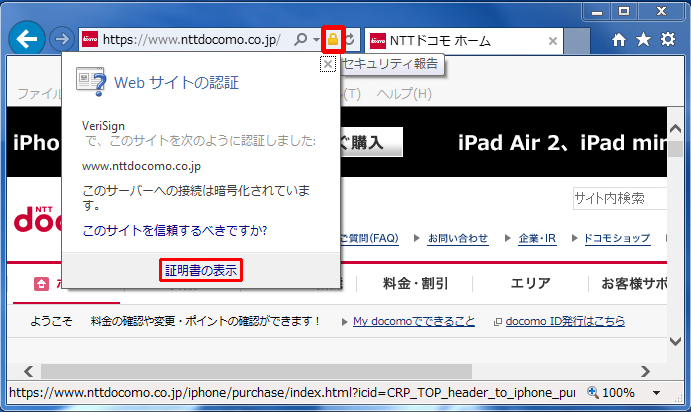
Task: Click the search magnifier in address bar
Action: [301, 40]
